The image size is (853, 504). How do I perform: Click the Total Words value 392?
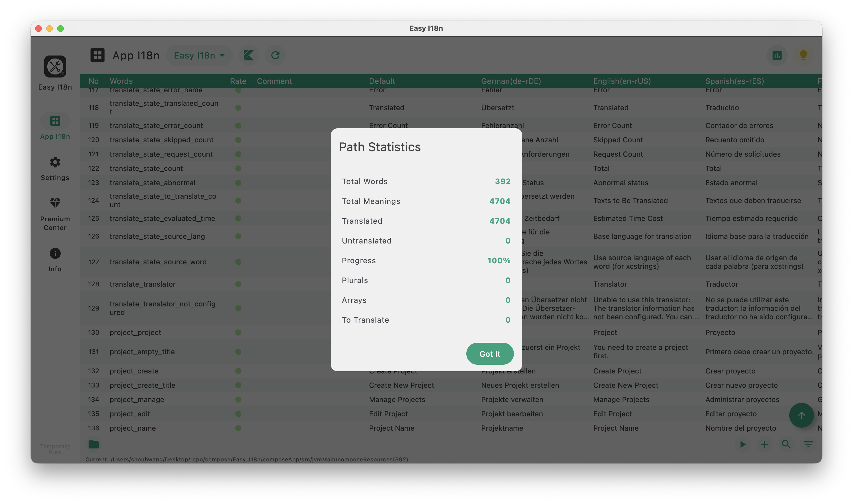coord(503,181)
